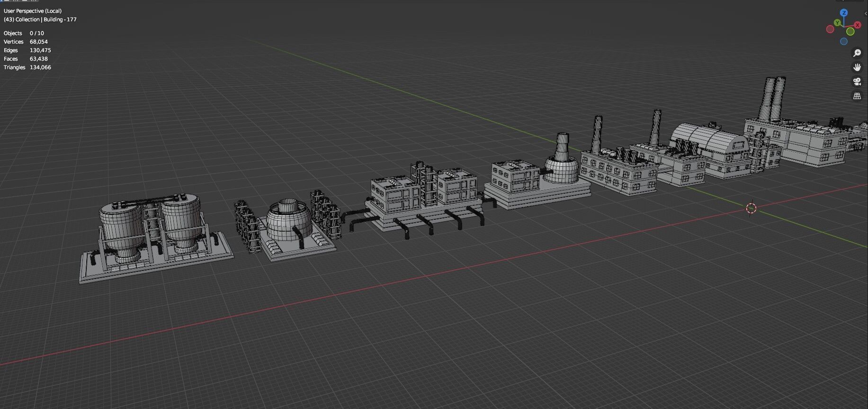
Task: Click the unlabeled red negative X gizmo circle
Action: click(x=830, y=29)
